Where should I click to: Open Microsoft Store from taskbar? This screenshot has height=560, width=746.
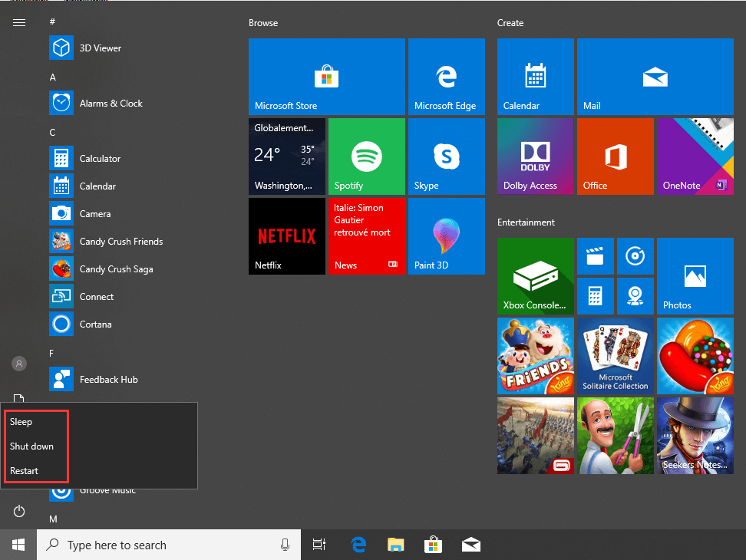click(x=433, y=545)
